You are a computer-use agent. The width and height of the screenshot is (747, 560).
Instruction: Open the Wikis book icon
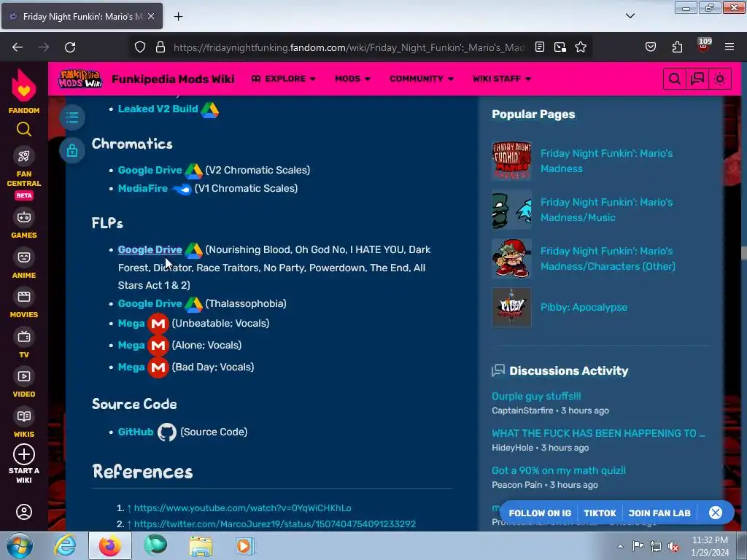pos(24,416)
